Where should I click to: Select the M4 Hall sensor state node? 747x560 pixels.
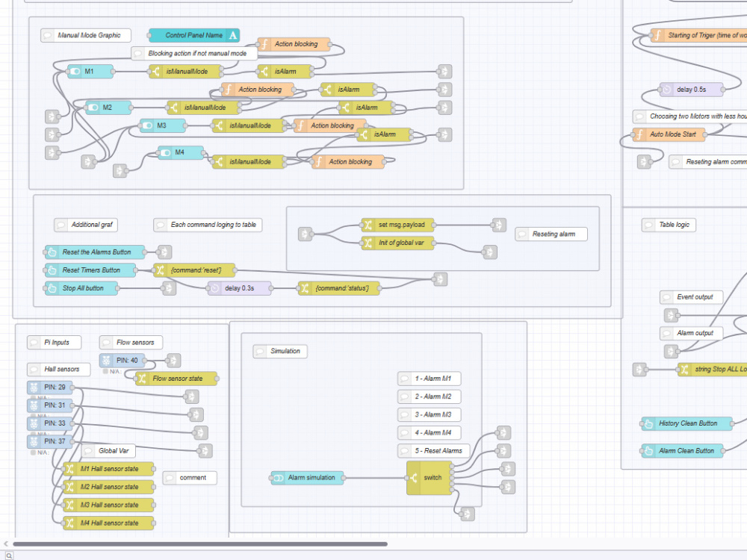coord(108,523)
